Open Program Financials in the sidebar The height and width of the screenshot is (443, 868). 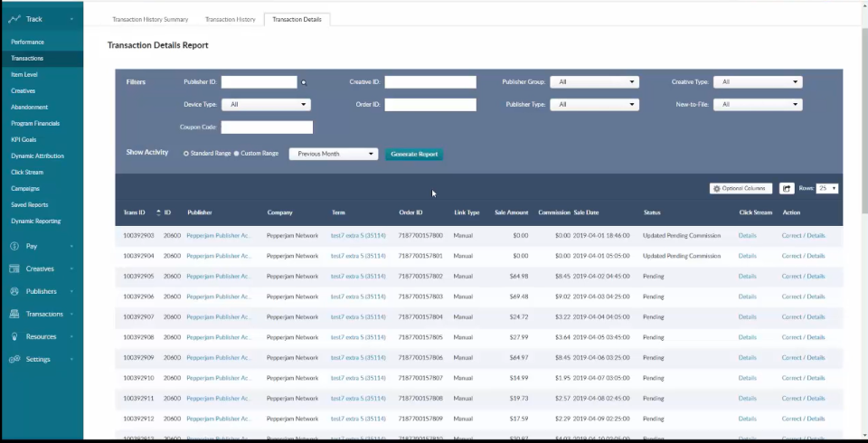click(x=35, y=124)
